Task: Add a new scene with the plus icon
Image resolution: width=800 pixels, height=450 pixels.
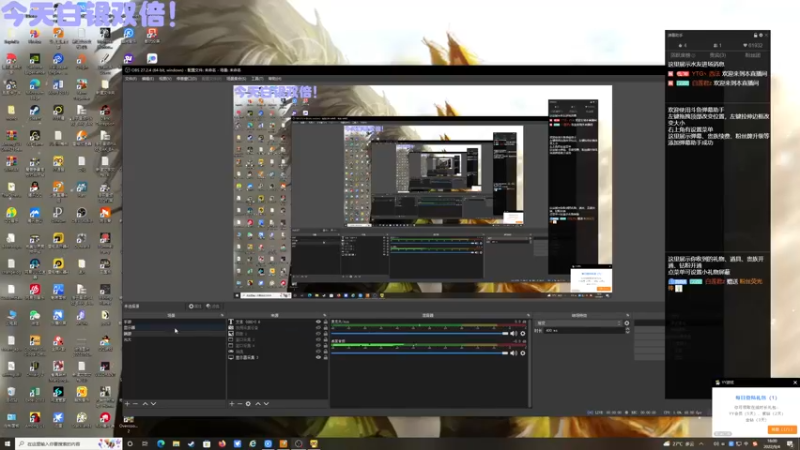Action: (128, 404)
